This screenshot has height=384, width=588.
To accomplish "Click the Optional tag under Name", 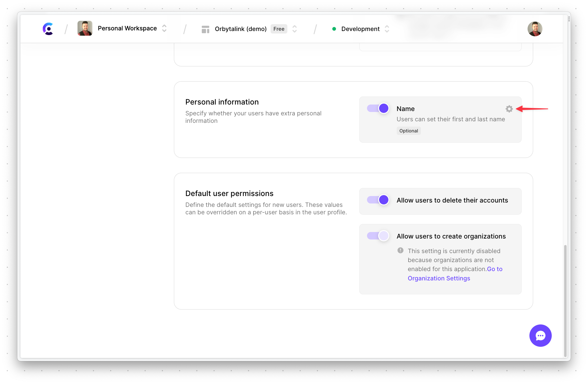I will (408, 131).
